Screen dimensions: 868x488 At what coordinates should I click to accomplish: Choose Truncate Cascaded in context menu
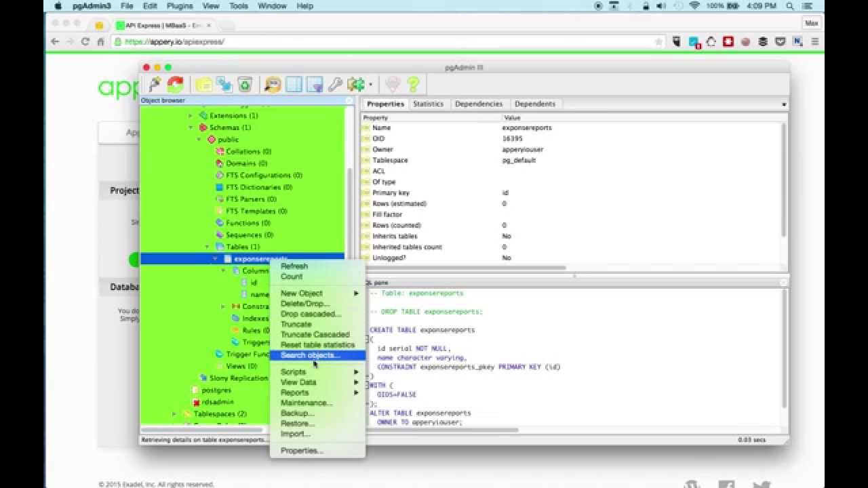(x=317, y=334)
